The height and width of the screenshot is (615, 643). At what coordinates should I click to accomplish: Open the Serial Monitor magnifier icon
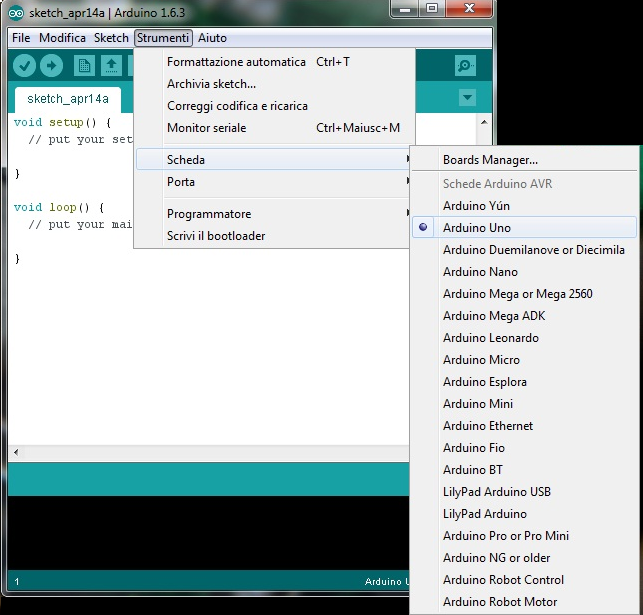pos(465,66)
